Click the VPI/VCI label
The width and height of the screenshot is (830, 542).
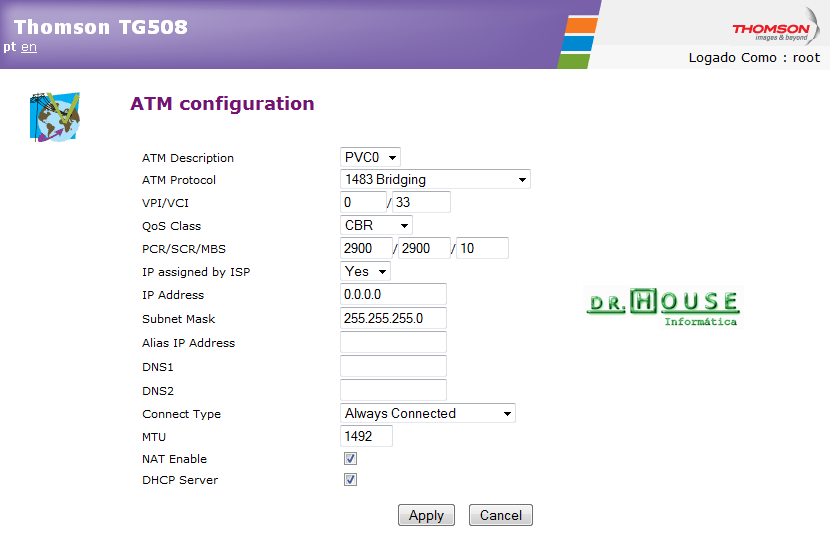[165, 203]
